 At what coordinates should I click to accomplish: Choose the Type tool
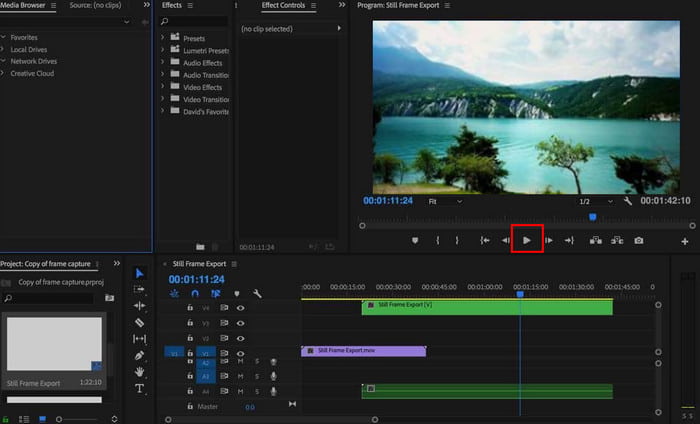pos(139,388)
